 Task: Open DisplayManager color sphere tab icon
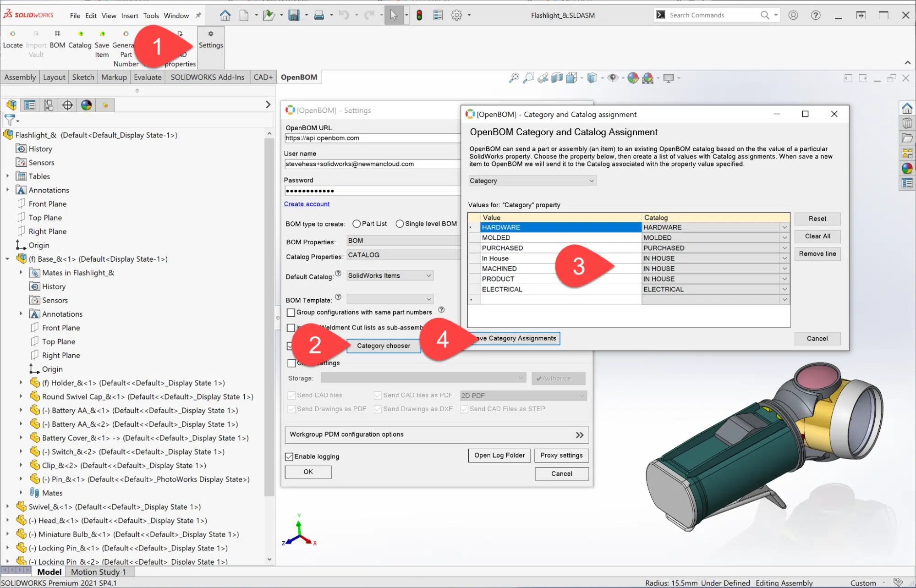click(x=86, y=105)
